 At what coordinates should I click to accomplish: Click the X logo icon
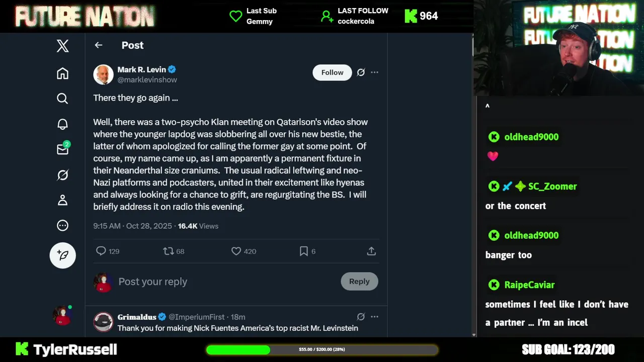(62, 46)
